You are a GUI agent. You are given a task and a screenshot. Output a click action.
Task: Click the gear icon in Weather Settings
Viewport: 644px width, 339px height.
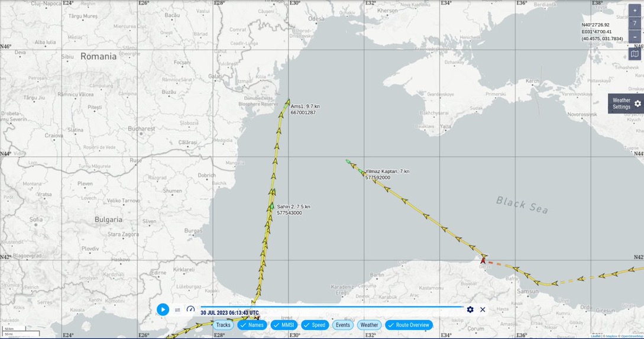click(x=637, y=104)
